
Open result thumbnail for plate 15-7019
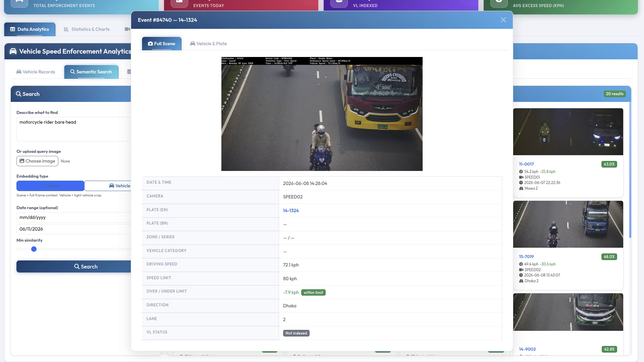tap(568, 224)
